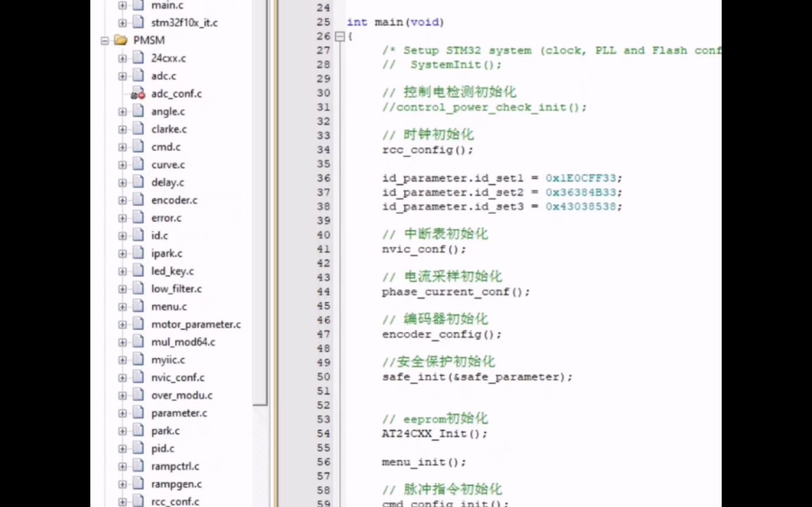The height and width of the screenshot is (507, 812).
Task: Click the value 0x36384B33
Action: click(581, 193)
